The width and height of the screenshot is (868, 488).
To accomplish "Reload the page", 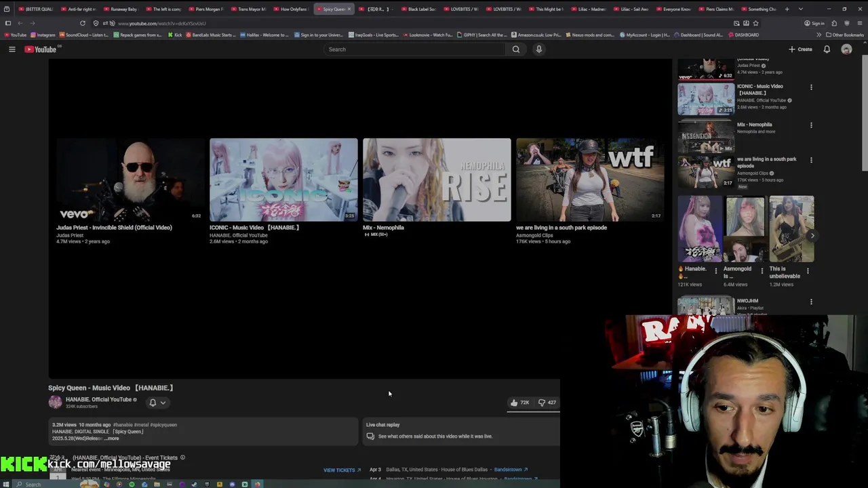I will [x=83, y=23].
